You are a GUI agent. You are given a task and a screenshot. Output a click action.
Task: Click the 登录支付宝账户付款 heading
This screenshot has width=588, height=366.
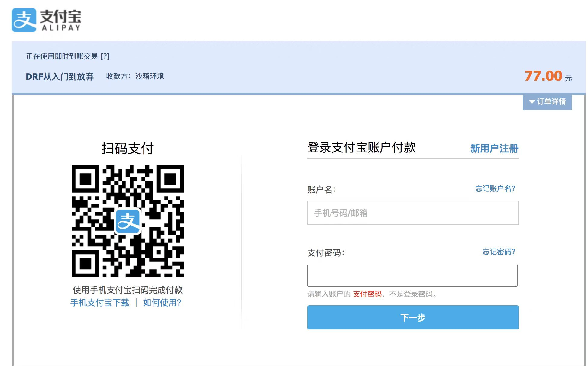[x=361, y=148]
